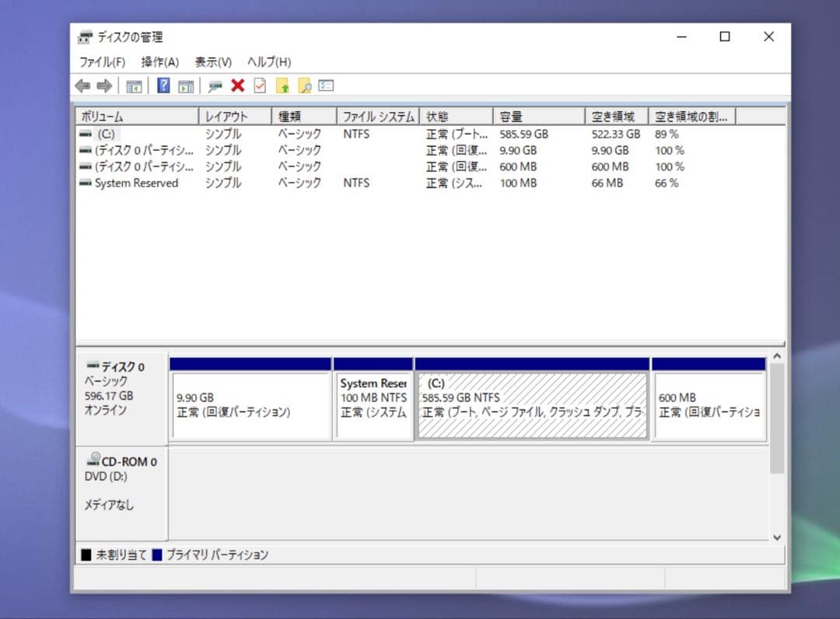Sort by 空き領域 column header
Image resolution: width=840 pixels, height=619 pixels.
pyautogui.click(x=617, y=116)
